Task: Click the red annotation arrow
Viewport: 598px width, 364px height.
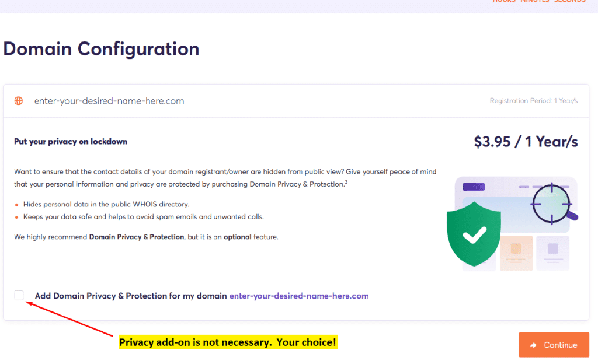Action: coord(69,318)
